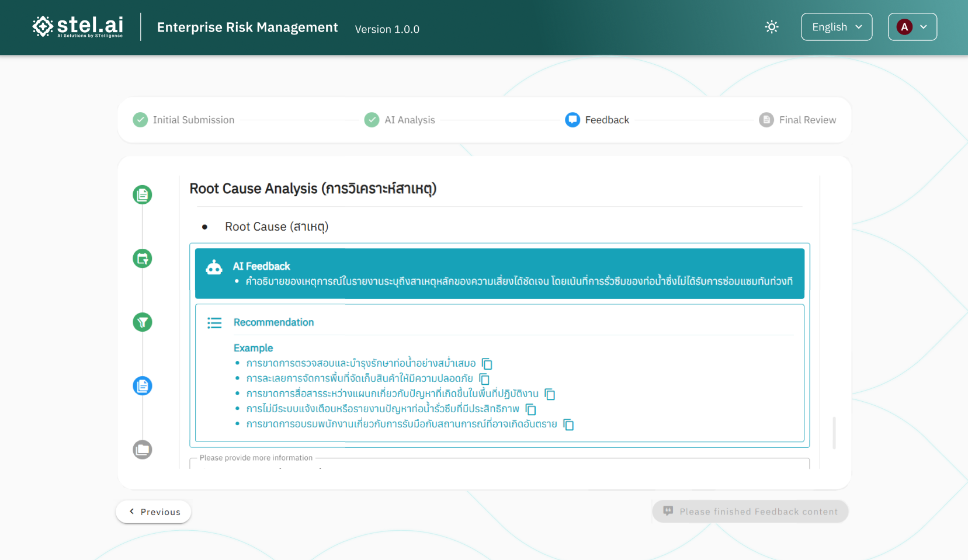
Task: Click the blue document sidebar icon
Action: click(143, 385)
